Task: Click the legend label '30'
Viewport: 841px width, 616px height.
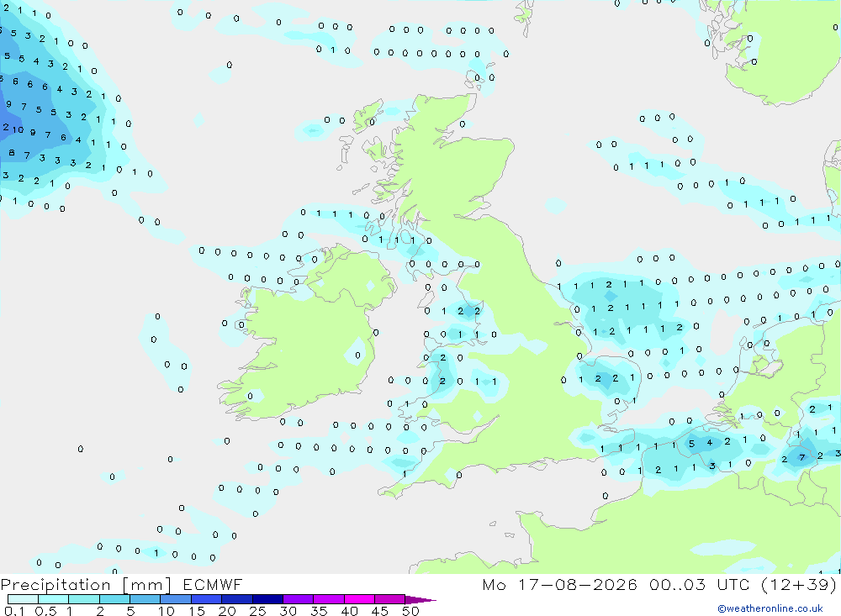Action: click(x=288, y=611)
